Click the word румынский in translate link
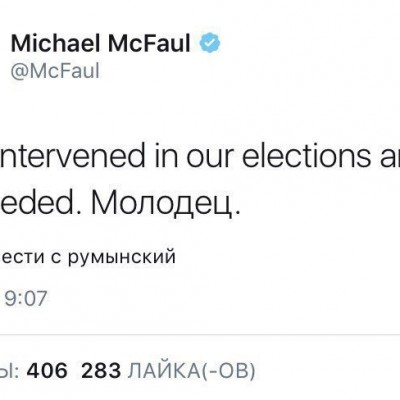The width and height of the screenshot is (400, 400). click(122, 258)
